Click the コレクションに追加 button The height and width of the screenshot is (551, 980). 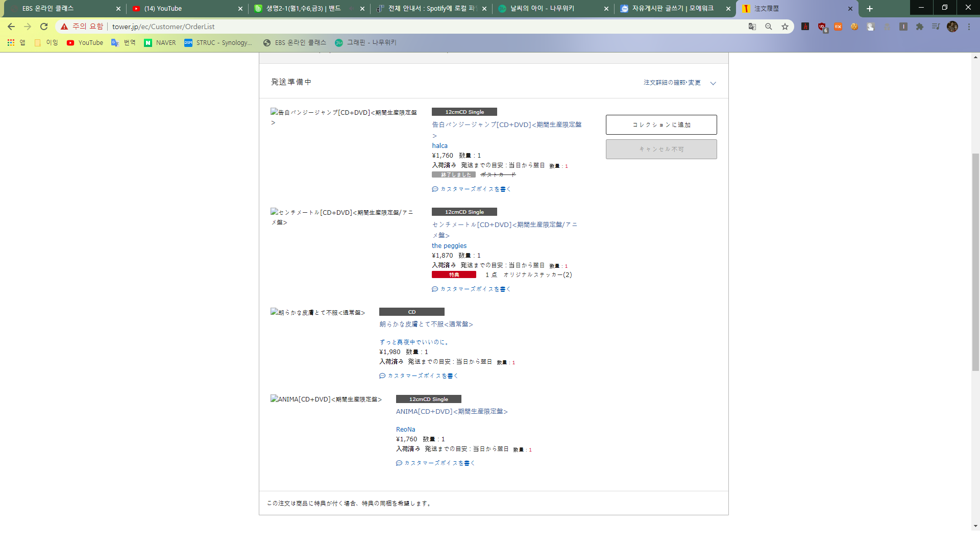coord(661,124)
